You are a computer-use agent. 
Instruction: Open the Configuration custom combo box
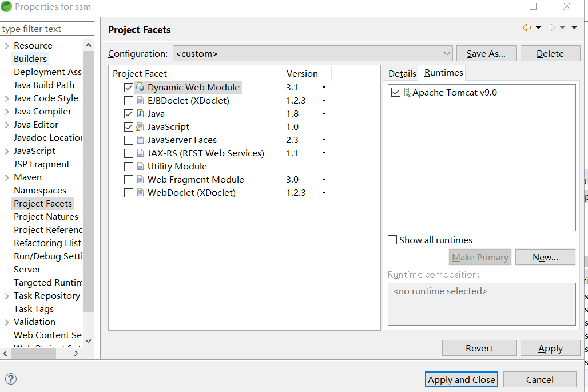(312, 54)
